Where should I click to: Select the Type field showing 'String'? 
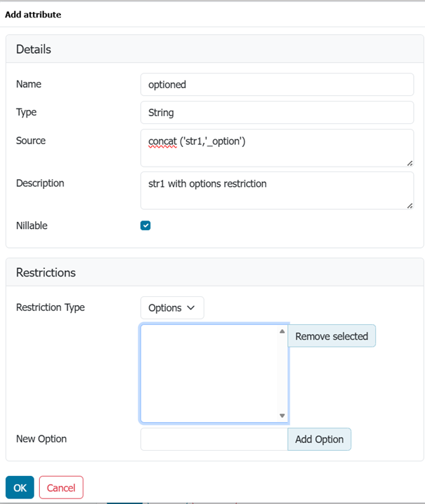pyautogui.click(x=277, y=112)
